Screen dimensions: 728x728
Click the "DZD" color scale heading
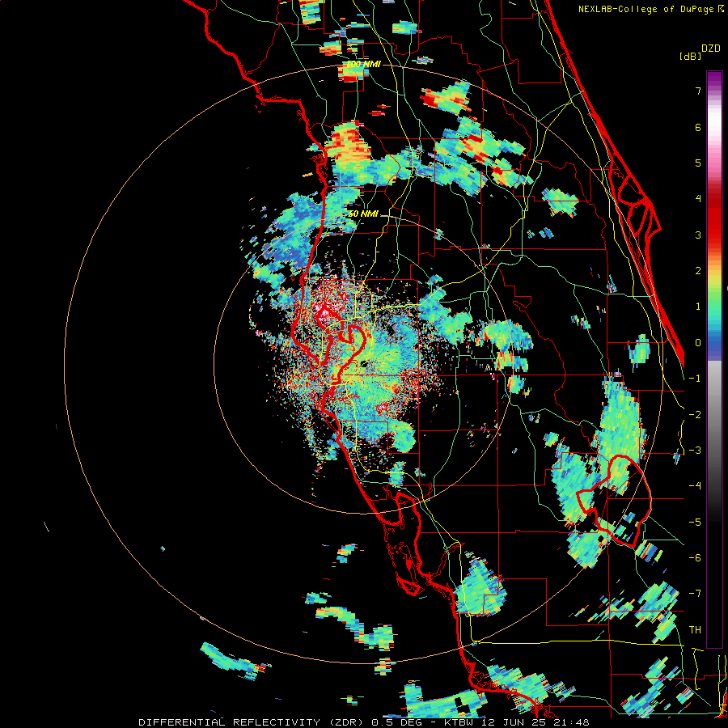click(x=711, y=49)
